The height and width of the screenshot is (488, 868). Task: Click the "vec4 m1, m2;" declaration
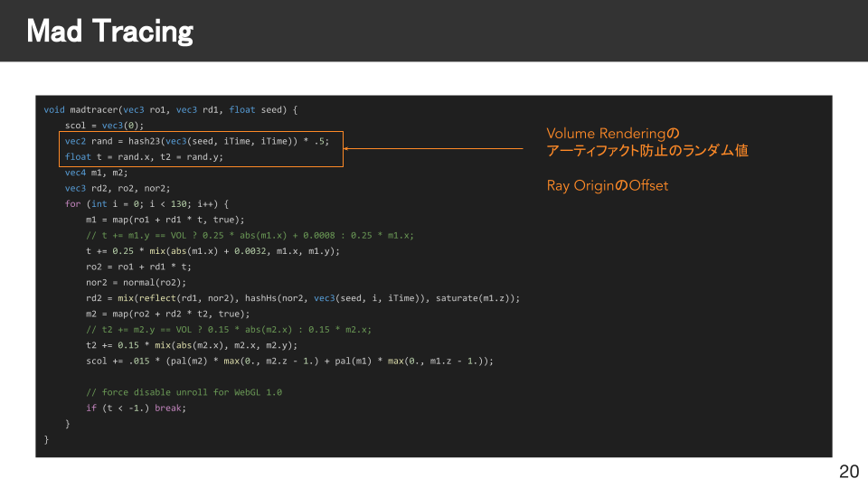[96, 172]
